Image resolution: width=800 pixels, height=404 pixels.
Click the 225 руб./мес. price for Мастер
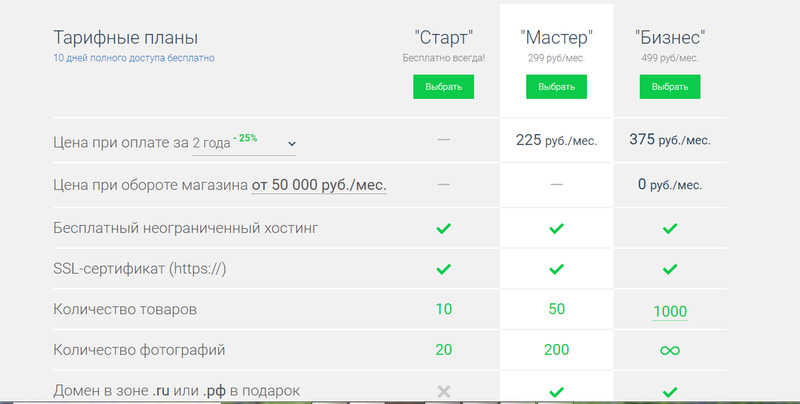coord(556,140)
